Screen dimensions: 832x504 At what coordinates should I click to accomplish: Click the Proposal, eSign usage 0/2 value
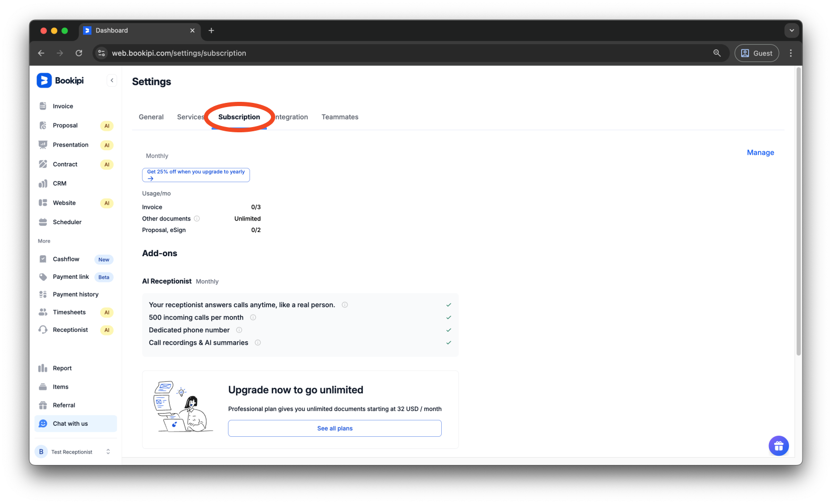pyautogui.click(x=256, y=230)
